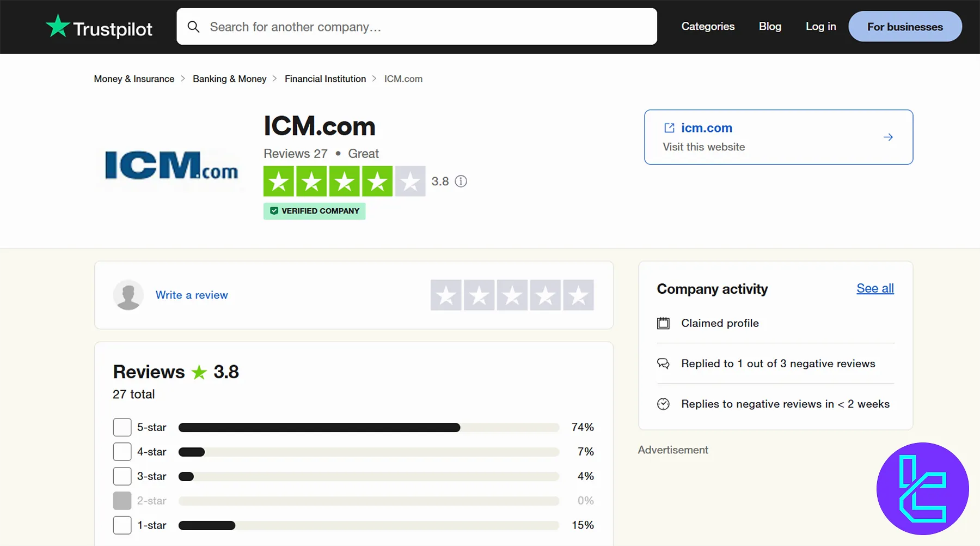Click the calendar icon next to Claimed profile
Image resolution: width=980 pixels, height=546 pixels.
coord(663,323)
